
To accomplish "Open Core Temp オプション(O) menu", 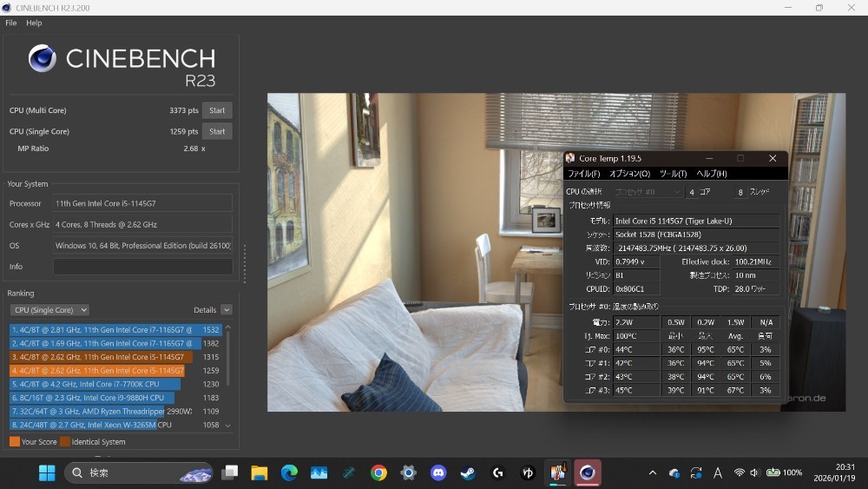I will [630, 174].
